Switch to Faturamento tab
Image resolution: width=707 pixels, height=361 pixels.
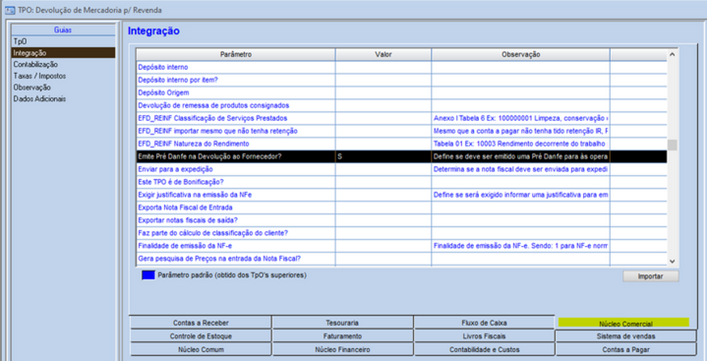(x=342, y=336)
